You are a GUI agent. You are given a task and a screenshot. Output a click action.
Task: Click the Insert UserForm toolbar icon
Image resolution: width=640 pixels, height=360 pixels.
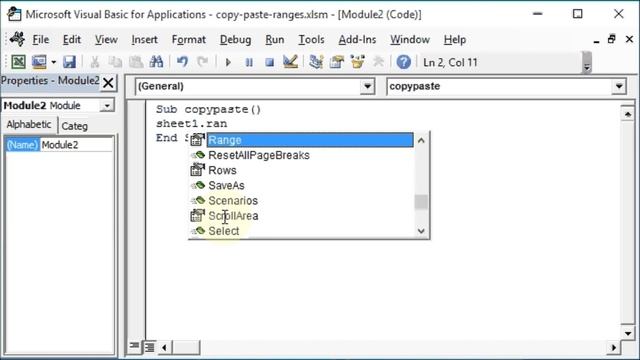(x=39, y=62)
